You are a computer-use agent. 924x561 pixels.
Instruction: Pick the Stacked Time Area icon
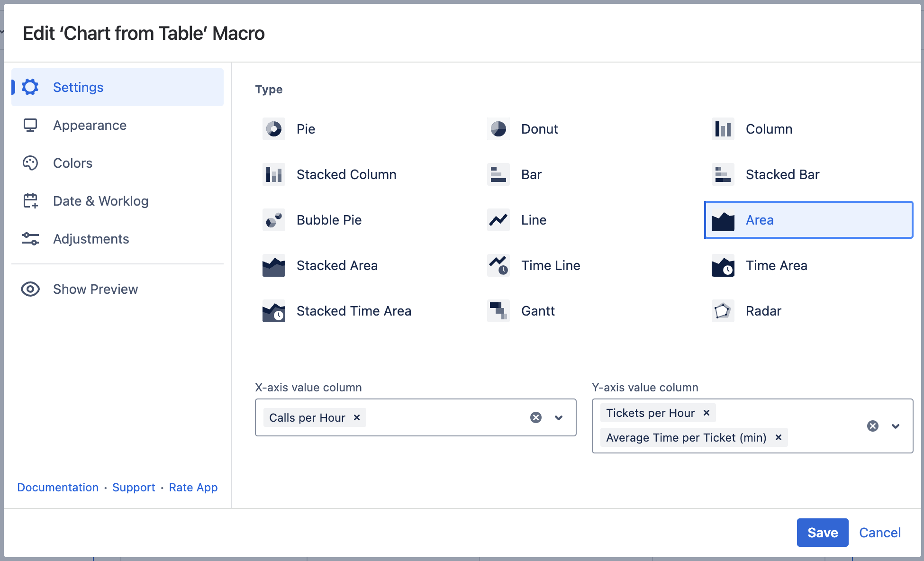coord(274,311)
